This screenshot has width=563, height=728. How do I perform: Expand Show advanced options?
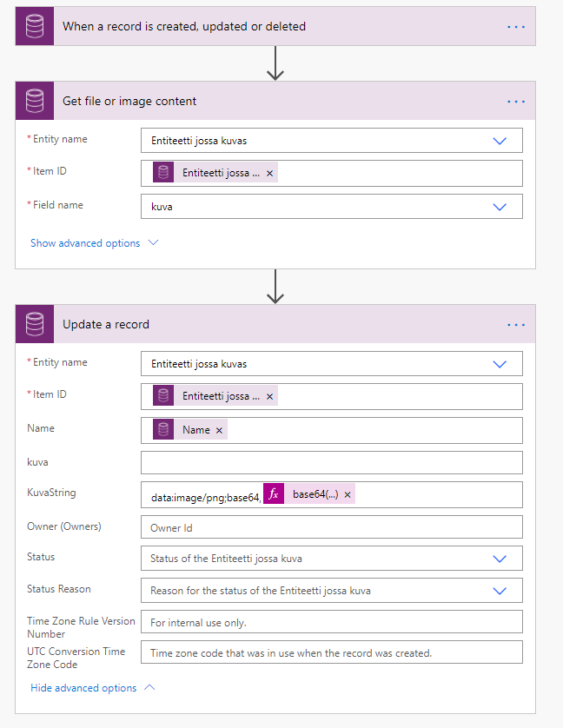click(94, 243)
